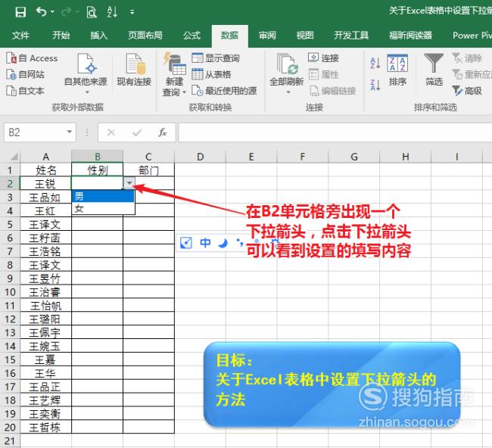The image size is (492, 448).
Task: Switch to the 插入 tab
Action: 99,36
